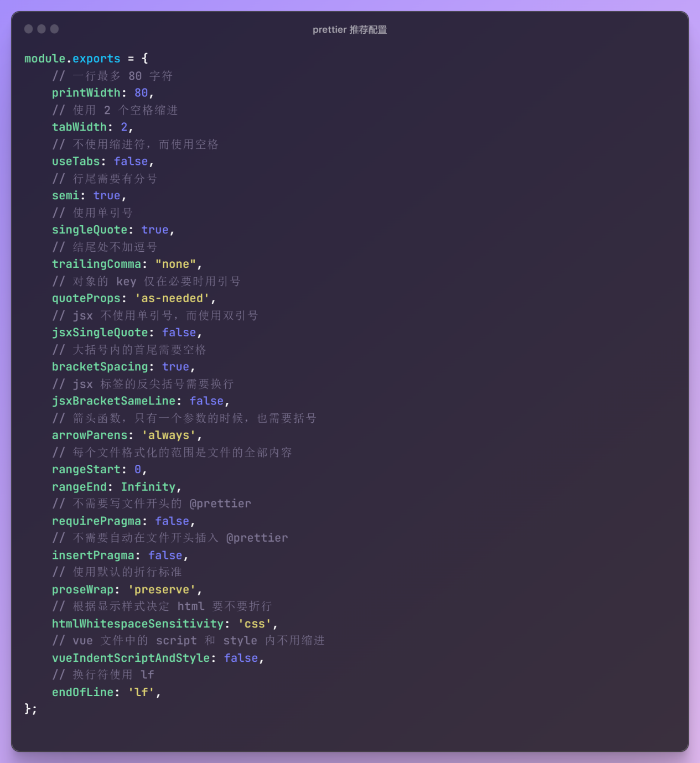This screenshot has height=763, width=700.
Task: Click the 'quoteProps' property name
Action: (86, 299)
